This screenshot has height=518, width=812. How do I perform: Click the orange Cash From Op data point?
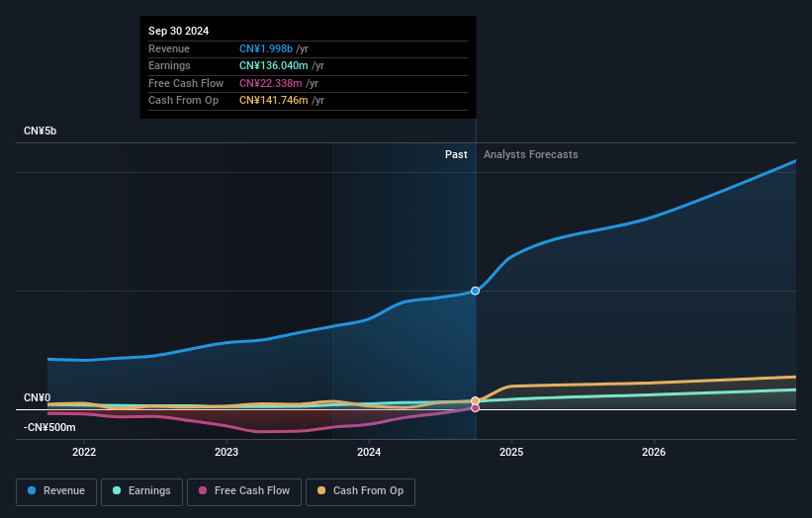coord(475,400)
